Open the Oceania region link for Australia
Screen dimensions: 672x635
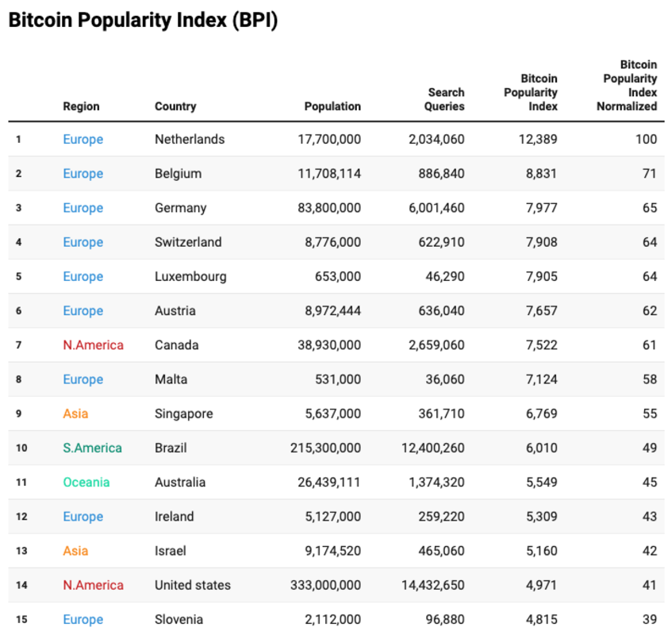pos(86,483)
